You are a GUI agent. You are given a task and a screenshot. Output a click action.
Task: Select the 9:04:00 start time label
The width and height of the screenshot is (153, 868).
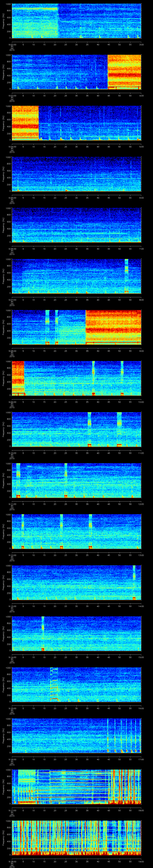coord(12,147)
